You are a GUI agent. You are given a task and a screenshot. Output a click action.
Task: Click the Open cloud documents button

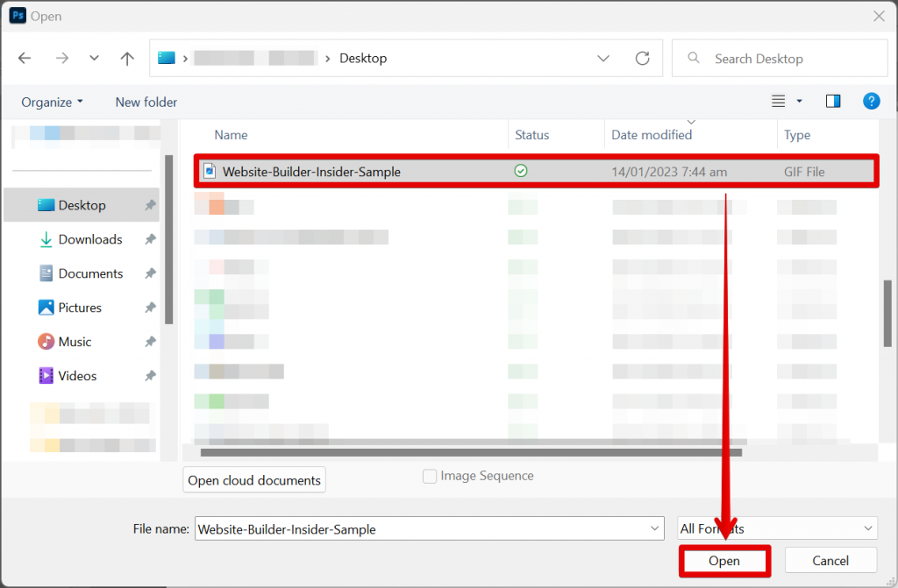(x=253, y=479)
